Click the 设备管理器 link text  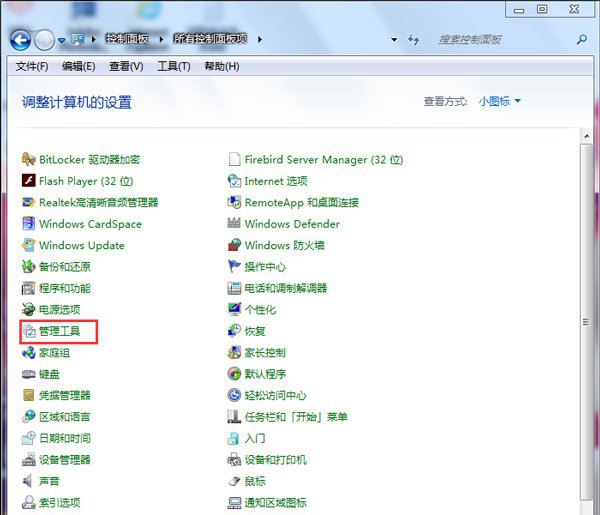65,460
